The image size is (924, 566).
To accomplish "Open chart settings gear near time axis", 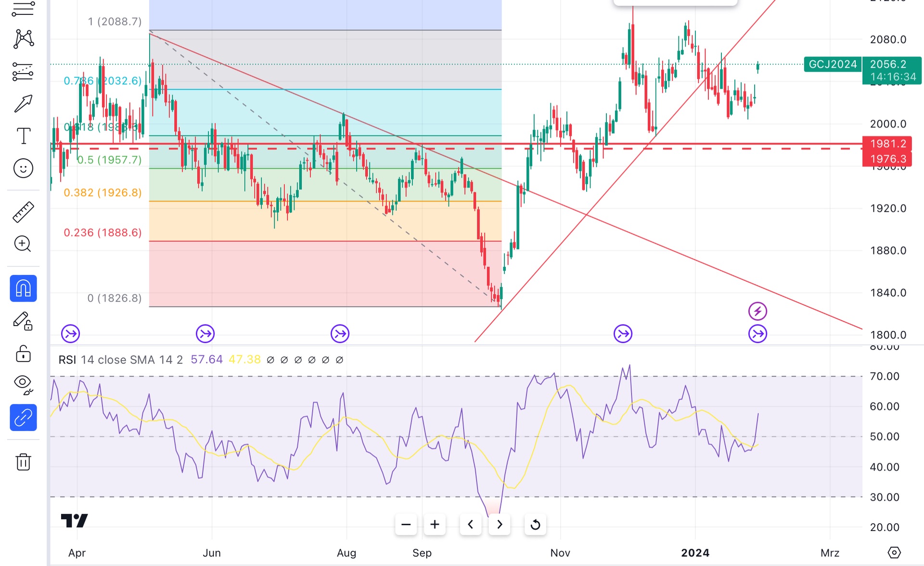I will coord(894,553).
